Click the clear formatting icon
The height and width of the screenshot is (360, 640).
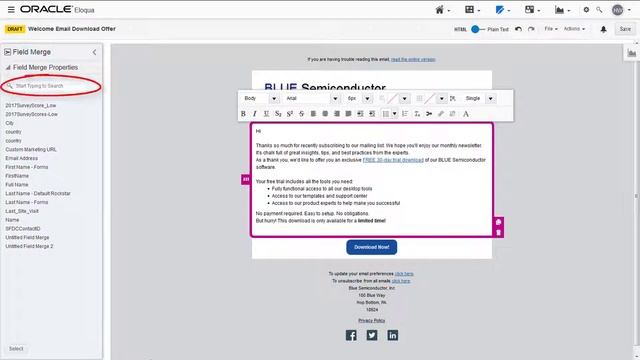pos(417,114)
